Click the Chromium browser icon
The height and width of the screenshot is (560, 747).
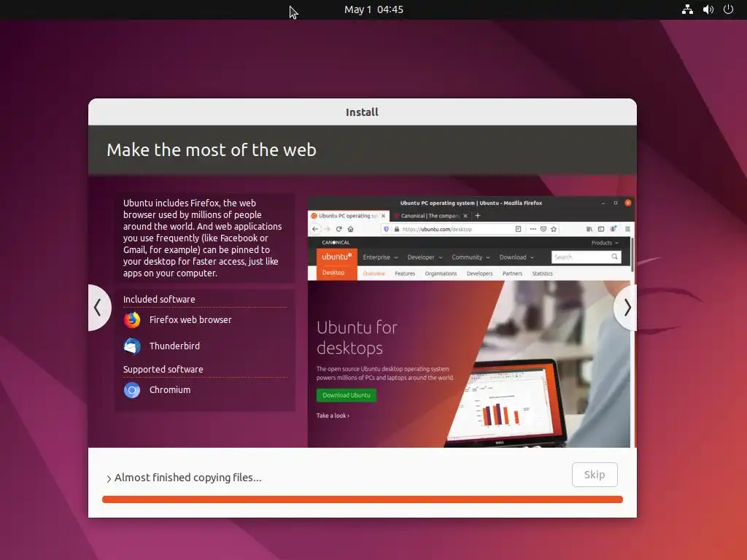click(x=132, y=390)
